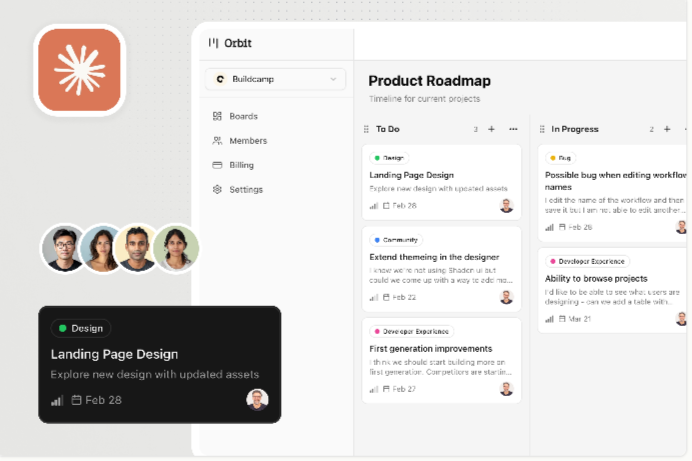This screenshot has height=461, width=692.
Task: Click assignee avatar on First generation card
Action: point(506,389)
